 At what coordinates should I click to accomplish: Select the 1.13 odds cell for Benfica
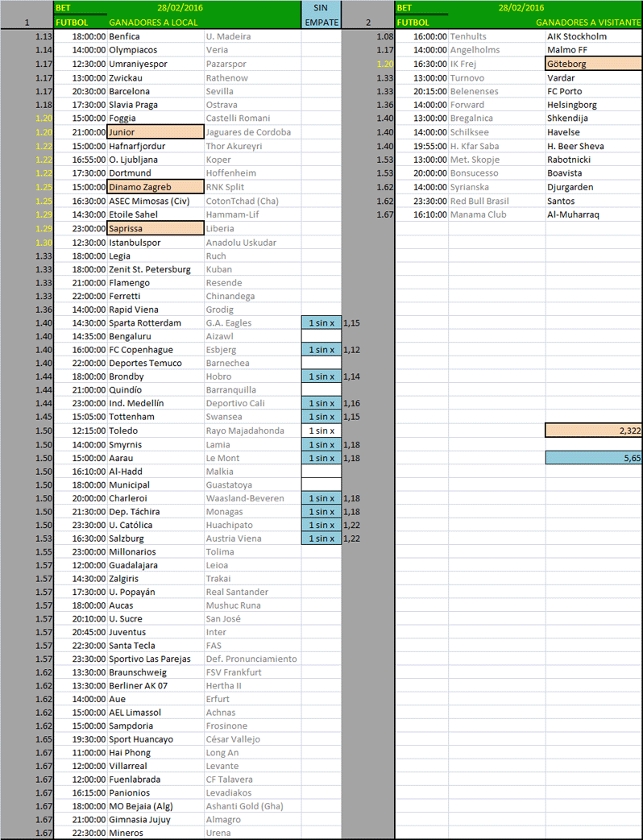click(x=27, y=36)
